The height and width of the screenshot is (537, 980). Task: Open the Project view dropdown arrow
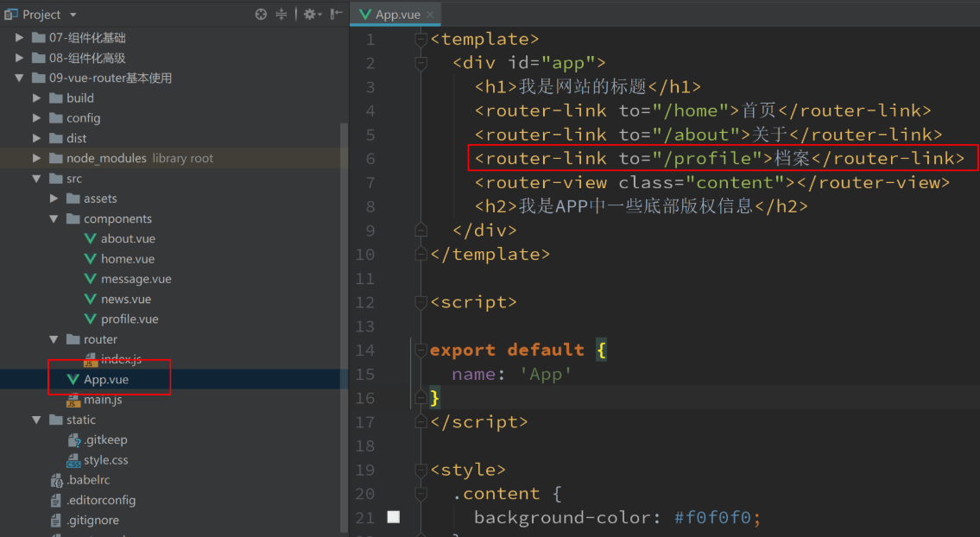coord(73,15)
